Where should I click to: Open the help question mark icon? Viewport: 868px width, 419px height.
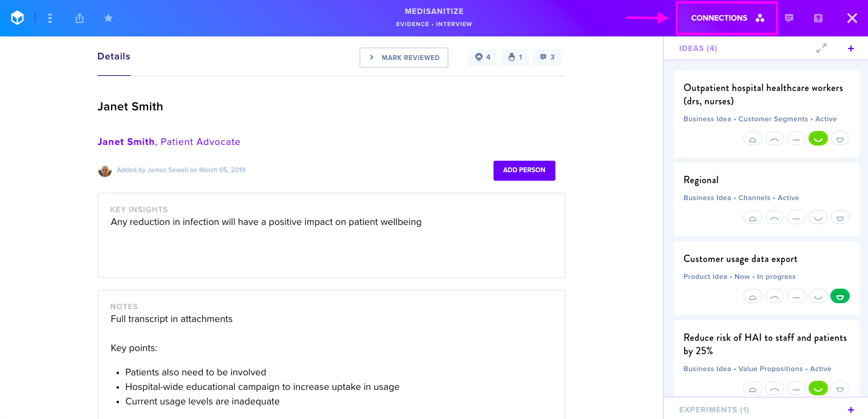818,18
